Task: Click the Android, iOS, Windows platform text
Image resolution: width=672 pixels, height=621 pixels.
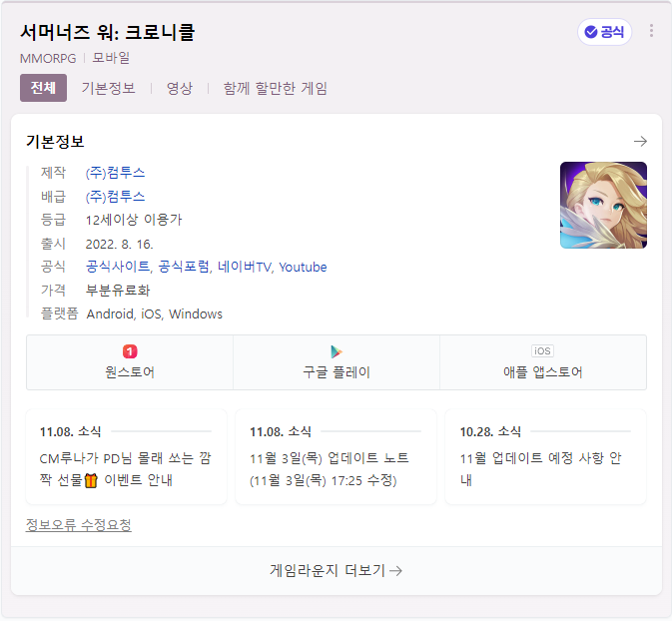Action: pos(155,314)
